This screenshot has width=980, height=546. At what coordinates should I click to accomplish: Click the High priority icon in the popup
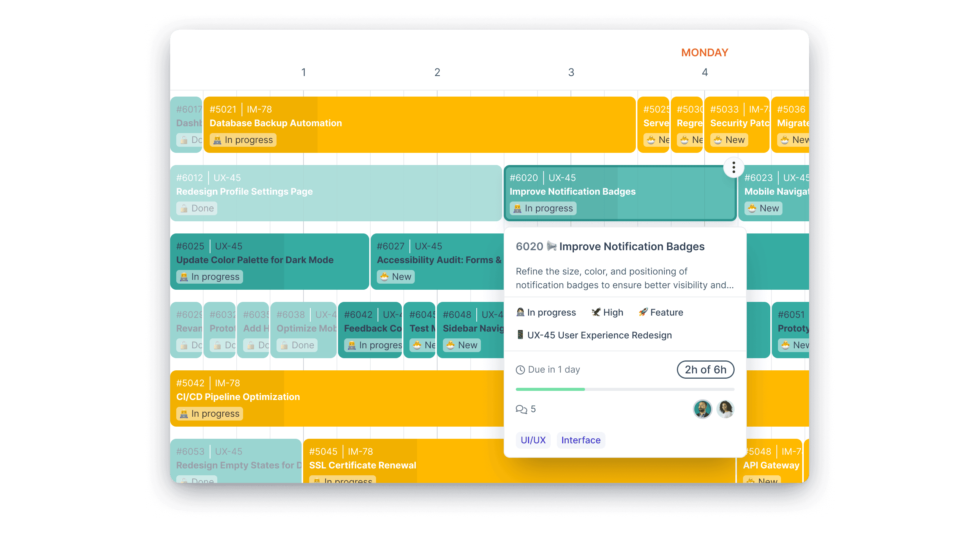596,312
